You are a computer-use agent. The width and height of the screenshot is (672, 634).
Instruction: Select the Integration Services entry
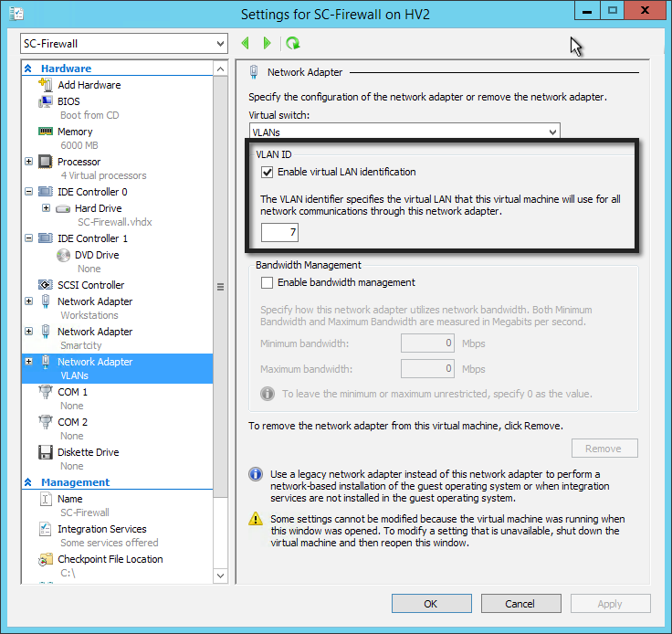tap(102, 529)
